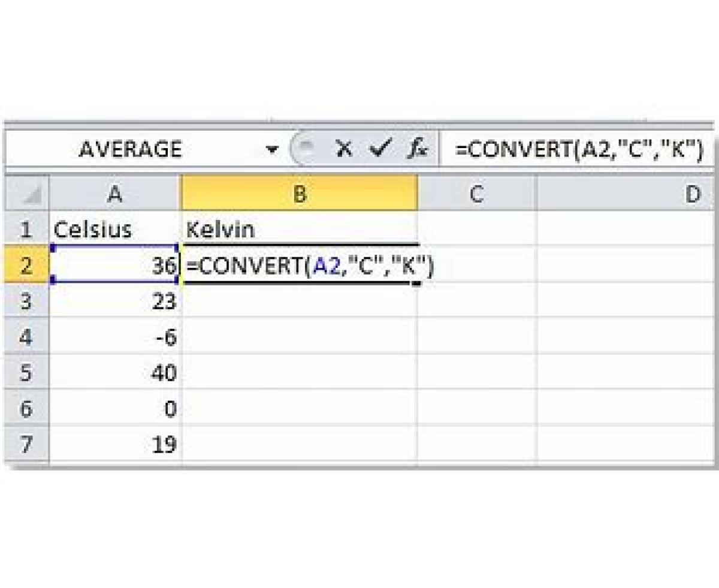
Task: Select cell A4 containing -6
Action: pos(115,337)
